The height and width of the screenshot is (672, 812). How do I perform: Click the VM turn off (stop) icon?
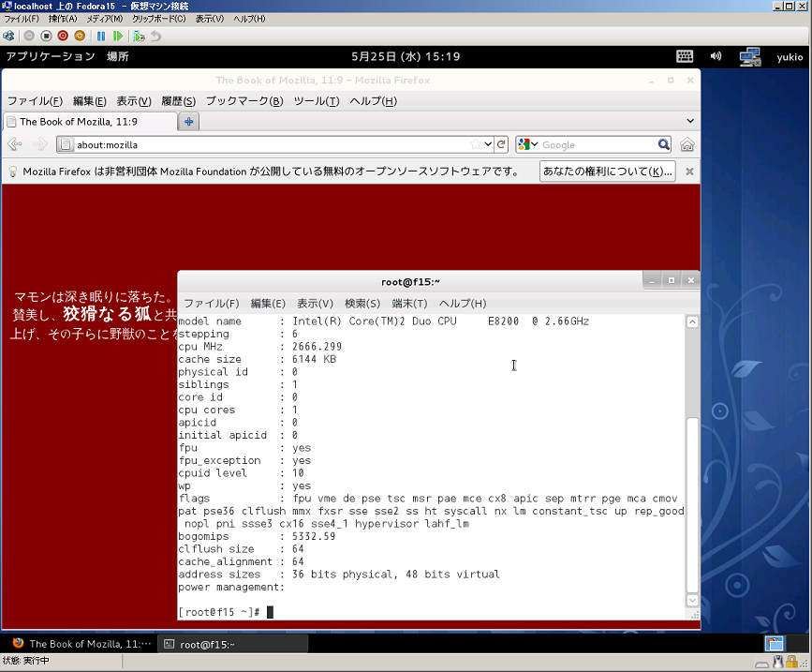[46, 36]
